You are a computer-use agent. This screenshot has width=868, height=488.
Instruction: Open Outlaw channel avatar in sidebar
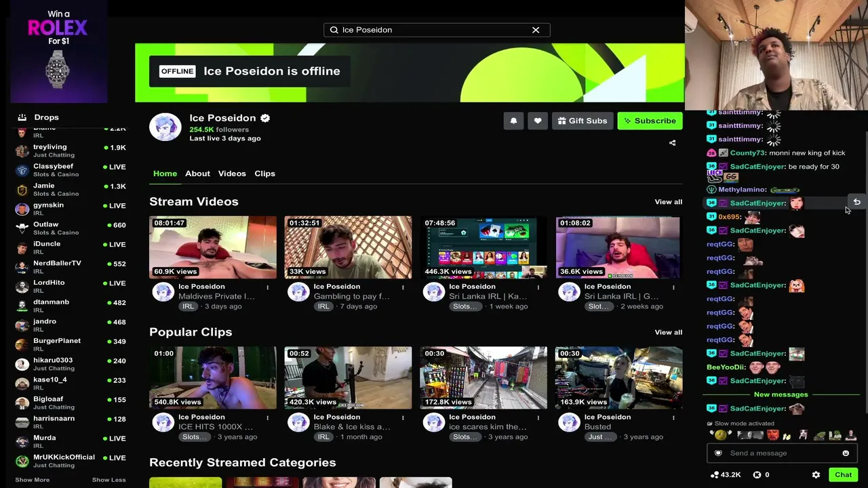coord(22,228)
